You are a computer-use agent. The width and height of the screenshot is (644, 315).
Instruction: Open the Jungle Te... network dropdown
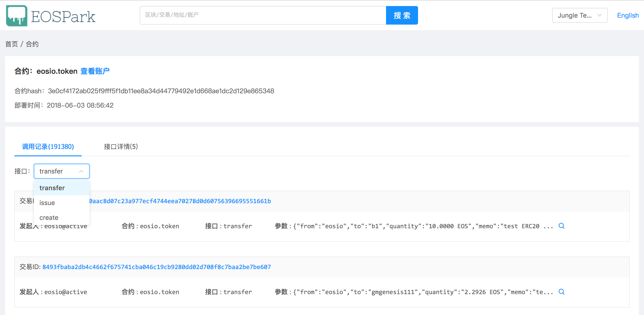[x=580, y=16]
